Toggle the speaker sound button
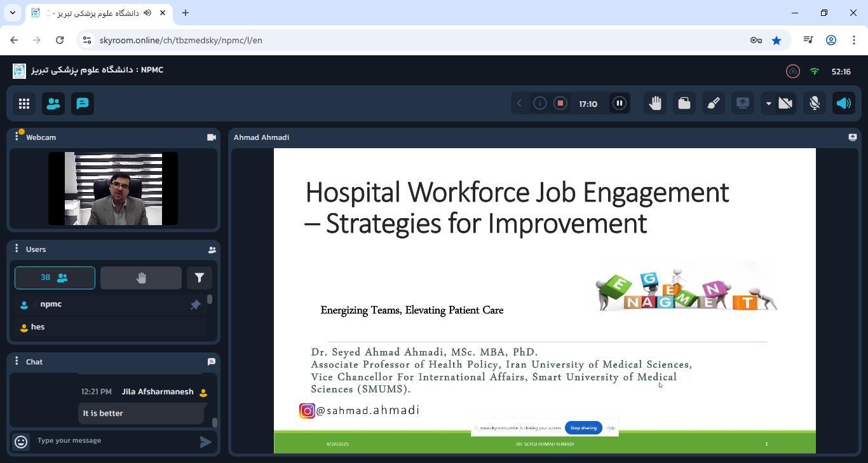 pyautogui.click(x=844, y=104)
